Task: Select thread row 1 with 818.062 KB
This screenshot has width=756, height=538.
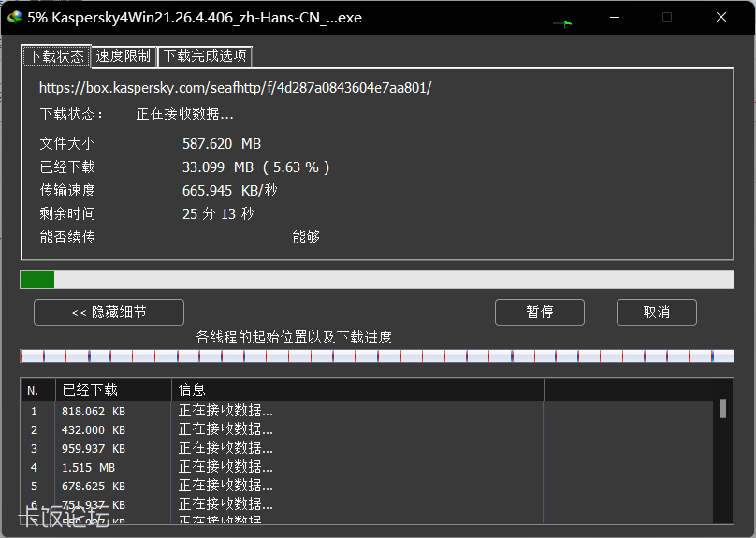Action: point(367,411)
